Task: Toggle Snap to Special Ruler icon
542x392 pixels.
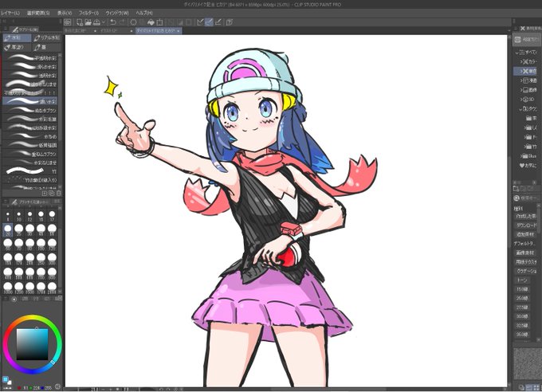Action: click(x=209, y=22)
